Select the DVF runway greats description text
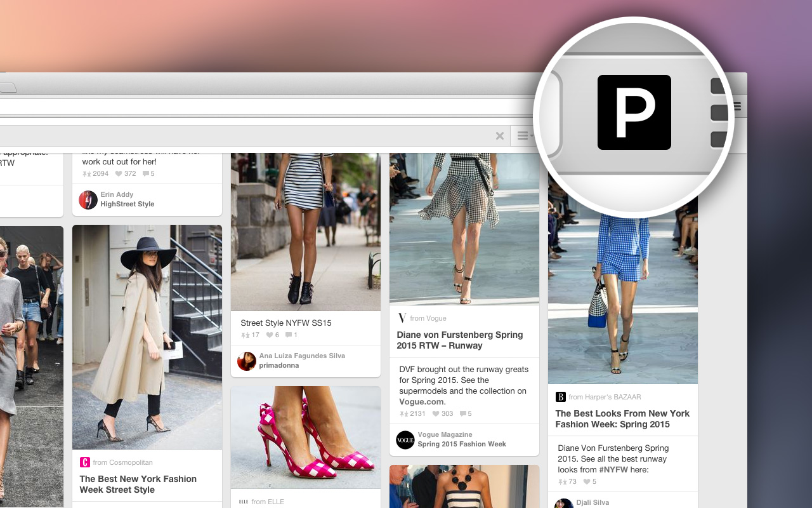 click(x=464, y=385)
